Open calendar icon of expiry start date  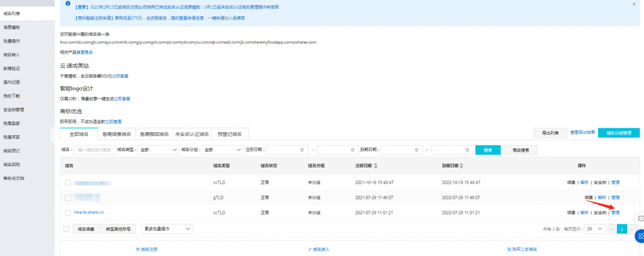[x=417, y=150]
